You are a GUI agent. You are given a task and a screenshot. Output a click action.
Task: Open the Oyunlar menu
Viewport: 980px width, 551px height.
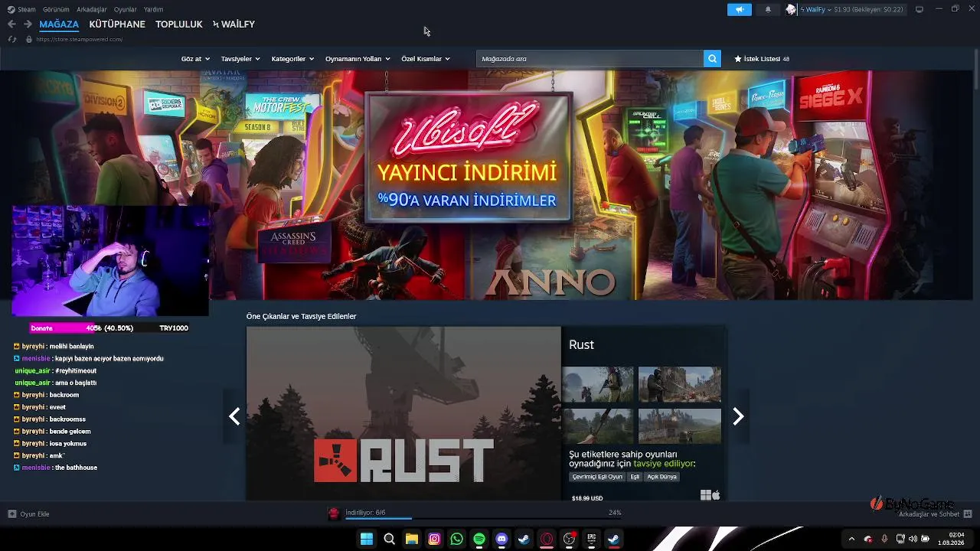coord(126,9)
